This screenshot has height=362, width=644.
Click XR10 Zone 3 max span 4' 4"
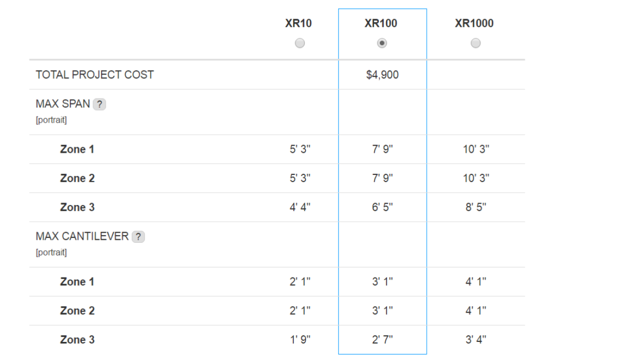tap(300, 207)
